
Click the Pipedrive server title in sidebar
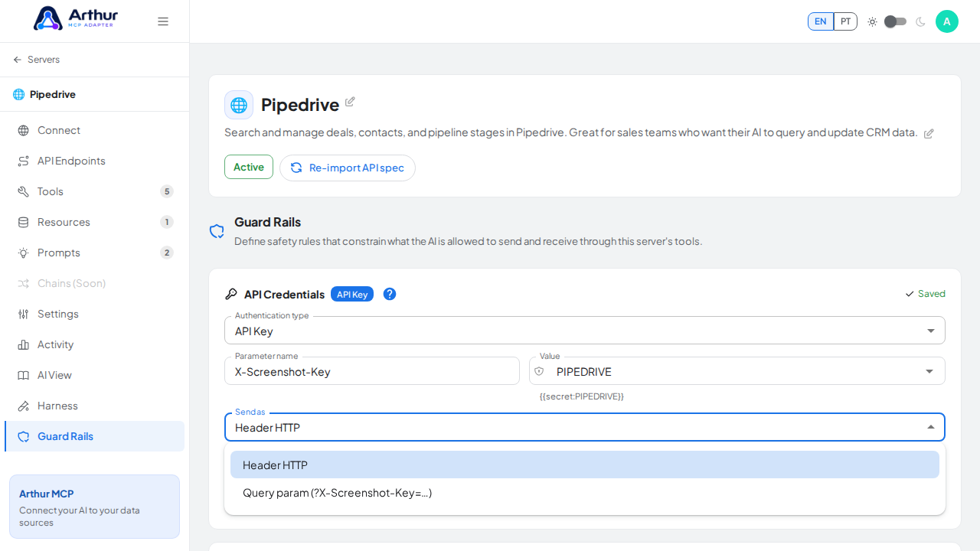point(53,94)
